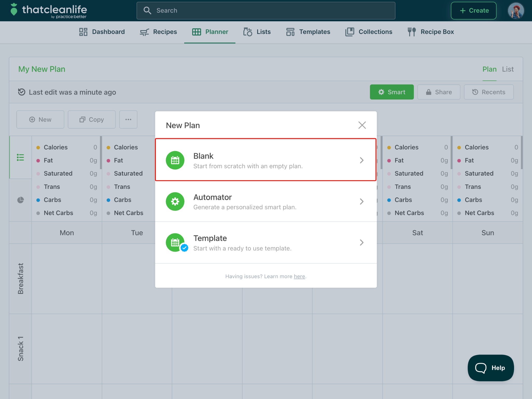Open the 'here' help link
The width and height of the screenshot is (532, 399).
(x=299, y=276)
